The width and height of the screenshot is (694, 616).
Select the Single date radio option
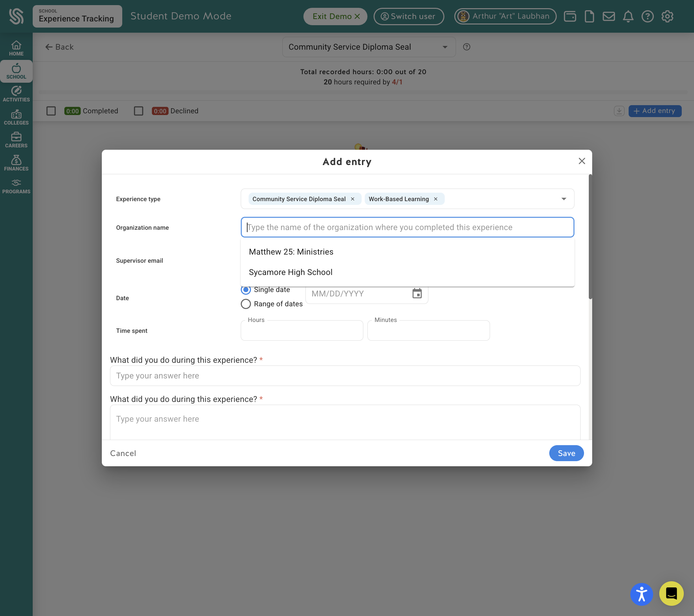click(x=246, y=290)
